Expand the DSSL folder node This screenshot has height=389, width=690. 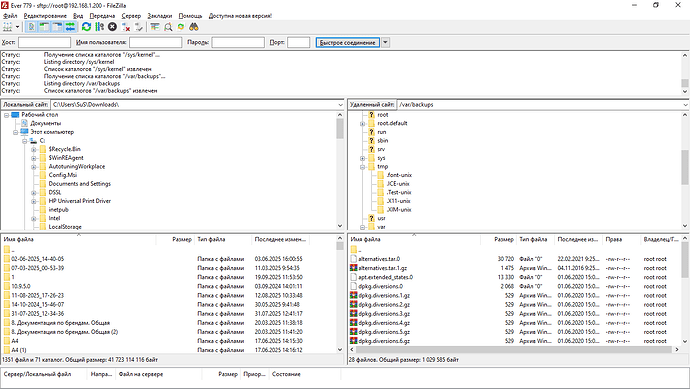point(33,193)
